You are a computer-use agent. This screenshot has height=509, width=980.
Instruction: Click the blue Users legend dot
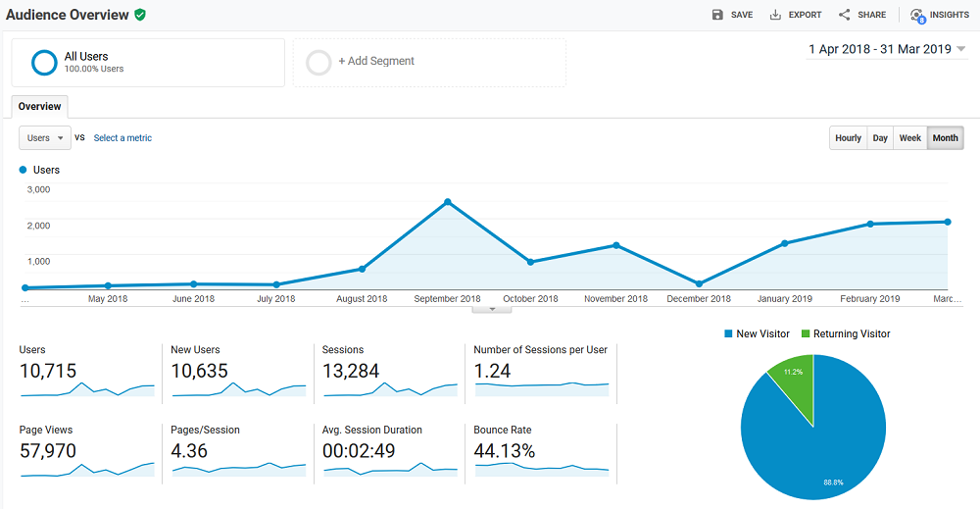[x=24, y=170]
